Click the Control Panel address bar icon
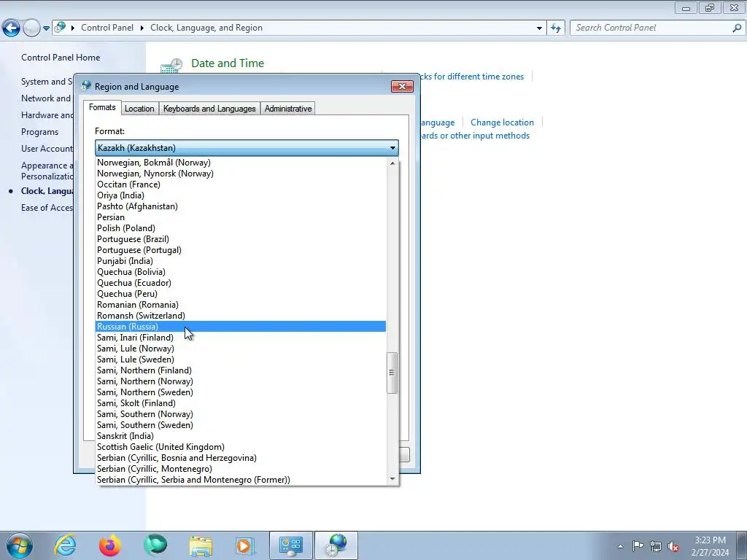The image size is (747, 560). tap(60, 27)
